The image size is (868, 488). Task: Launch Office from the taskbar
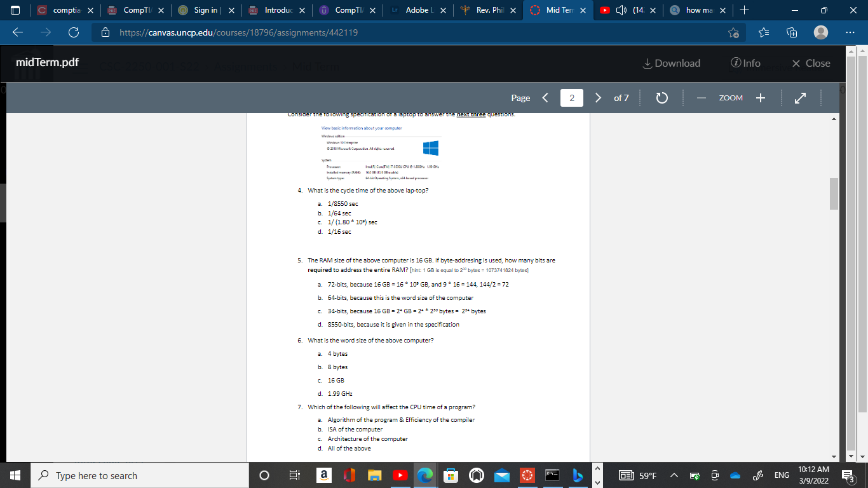pos(349,475)
